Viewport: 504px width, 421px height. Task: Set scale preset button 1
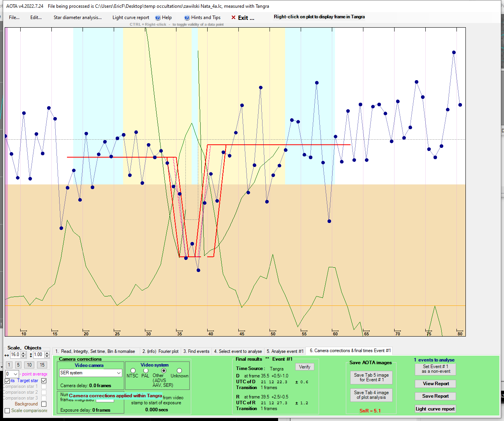pos(9,365)
